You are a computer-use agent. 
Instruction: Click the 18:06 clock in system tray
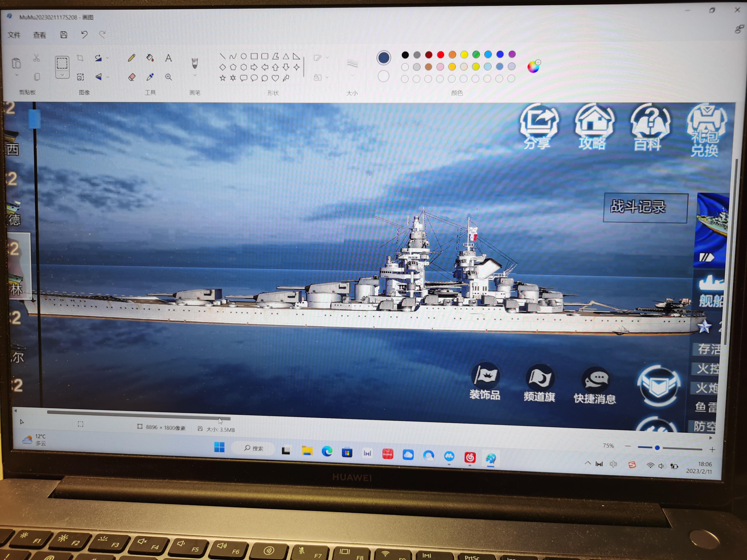coord(705,464)
